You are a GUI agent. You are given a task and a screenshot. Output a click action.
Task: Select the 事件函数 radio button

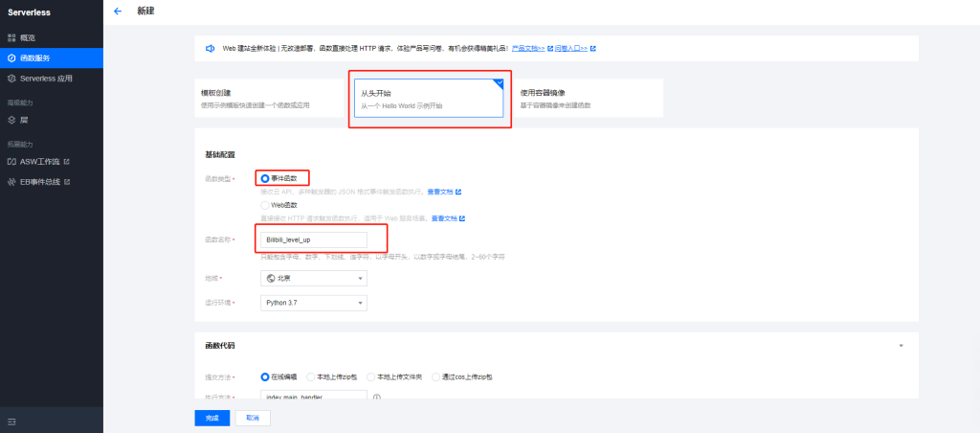pos(265,178)
